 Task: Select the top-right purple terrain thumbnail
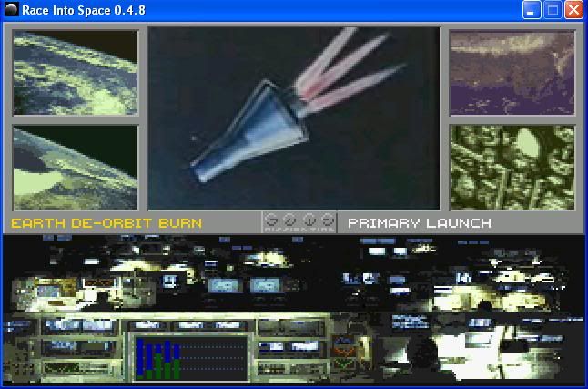tap(512, 73)
